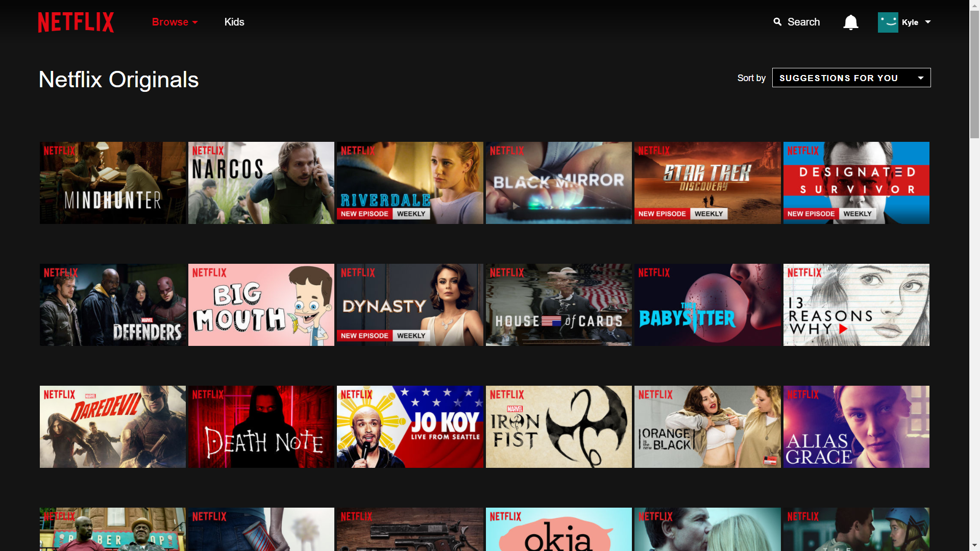Select the Kids tab
Image resolution: width=980 pixels, height=551 pixels.
pyautogui.click(x=234, y=21)
